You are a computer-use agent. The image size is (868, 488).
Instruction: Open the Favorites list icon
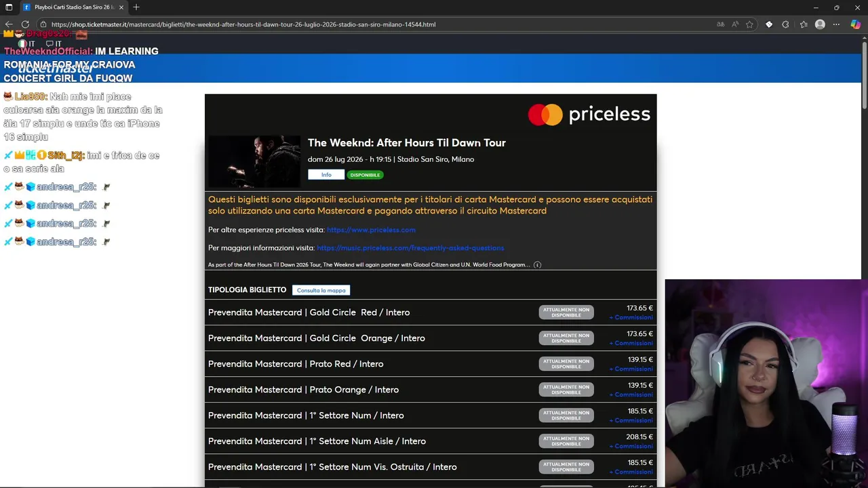click(804, 24)
